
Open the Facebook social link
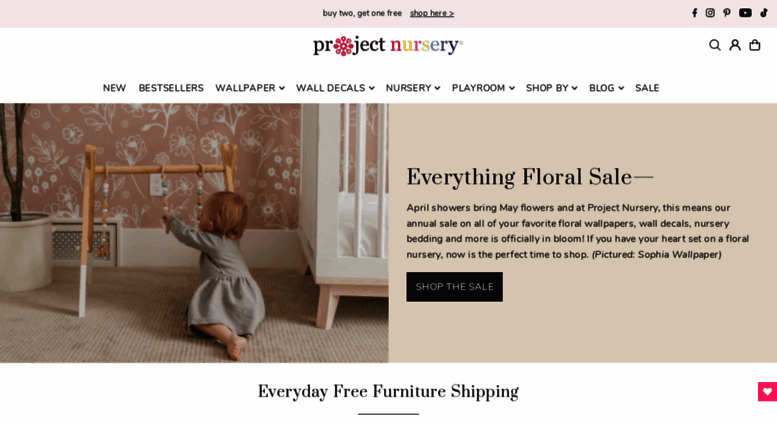pyautogui.click(x=695, y=13)
